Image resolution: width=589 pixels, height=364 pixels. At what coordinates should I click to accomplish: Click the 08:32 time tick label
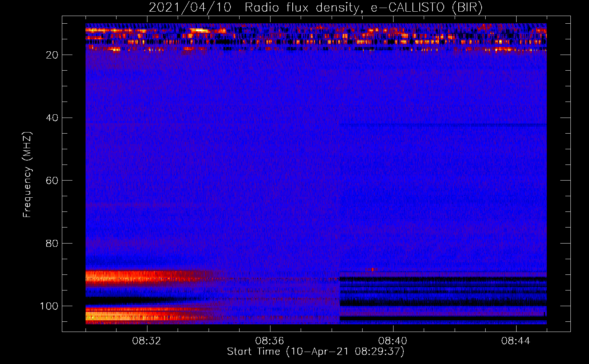point(147,341)
